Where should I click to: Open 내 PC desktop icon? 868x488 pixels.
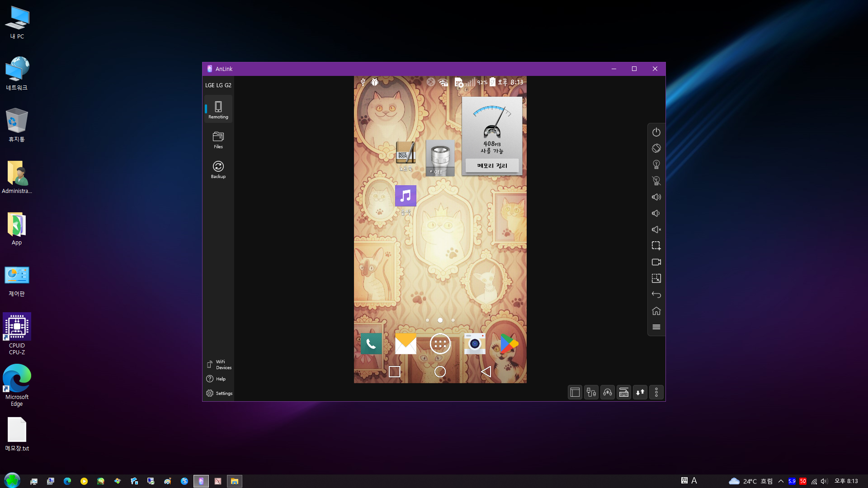coord(17,23)
